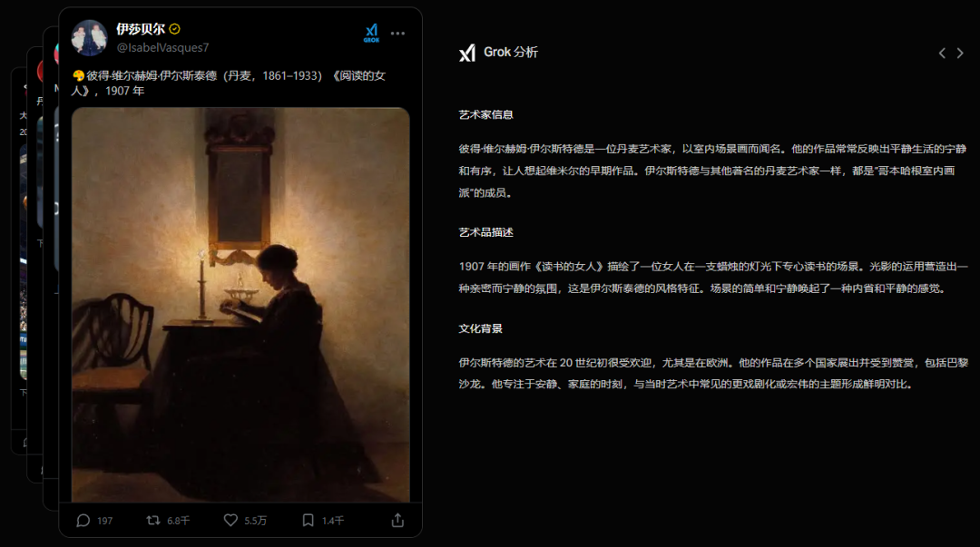Viewport: 980px width, 547px height.
Task: Open the three-dot more options menu
Action: [x=397, y=34]
